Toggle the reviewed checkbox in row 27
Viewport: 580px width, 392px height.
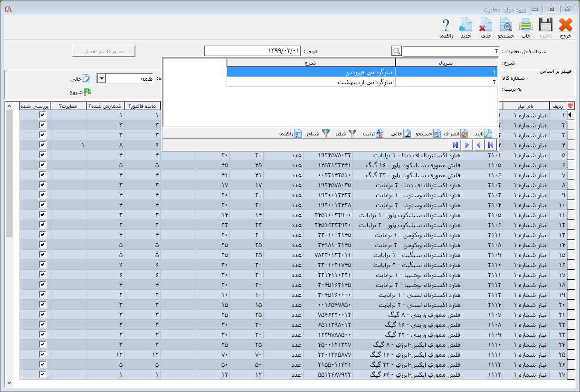[x=42, y=374]
